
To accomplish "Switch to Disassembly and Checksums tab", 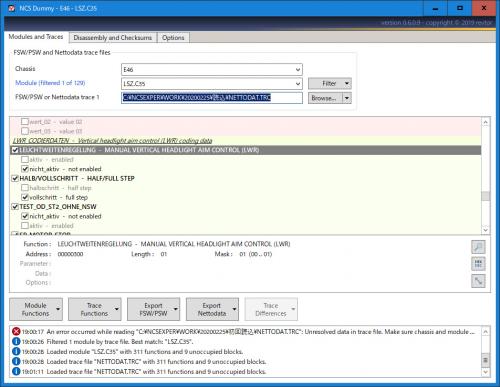I will (x=113, y=38).
